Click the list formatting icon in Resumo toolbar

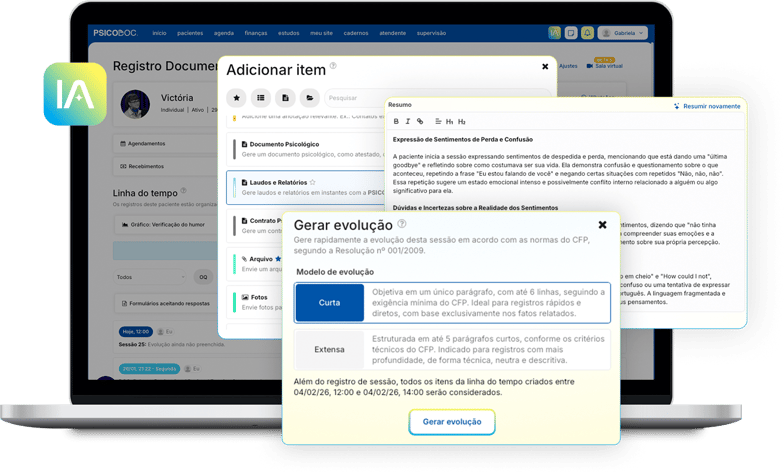(x=438, y=122)
